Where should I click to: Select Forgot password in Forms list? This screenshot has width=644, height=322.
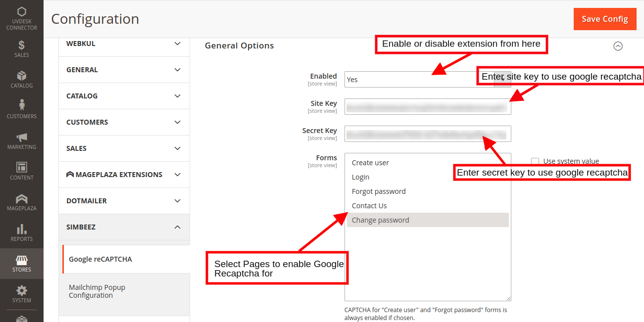coord(428,191)
